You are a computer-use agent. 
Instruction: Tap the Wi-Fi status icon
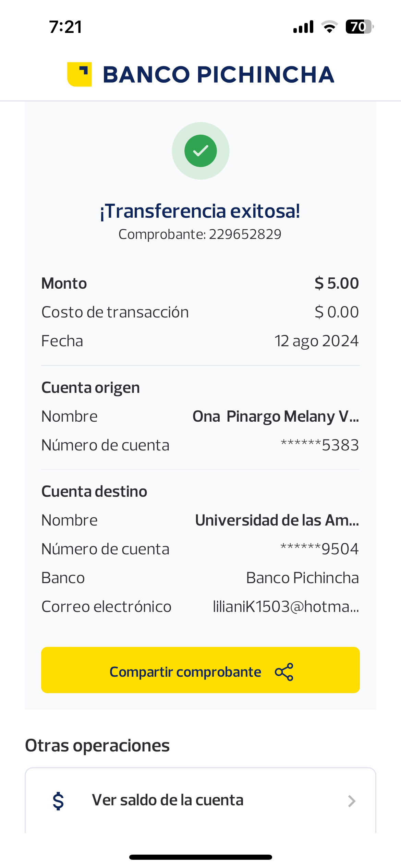329,27
